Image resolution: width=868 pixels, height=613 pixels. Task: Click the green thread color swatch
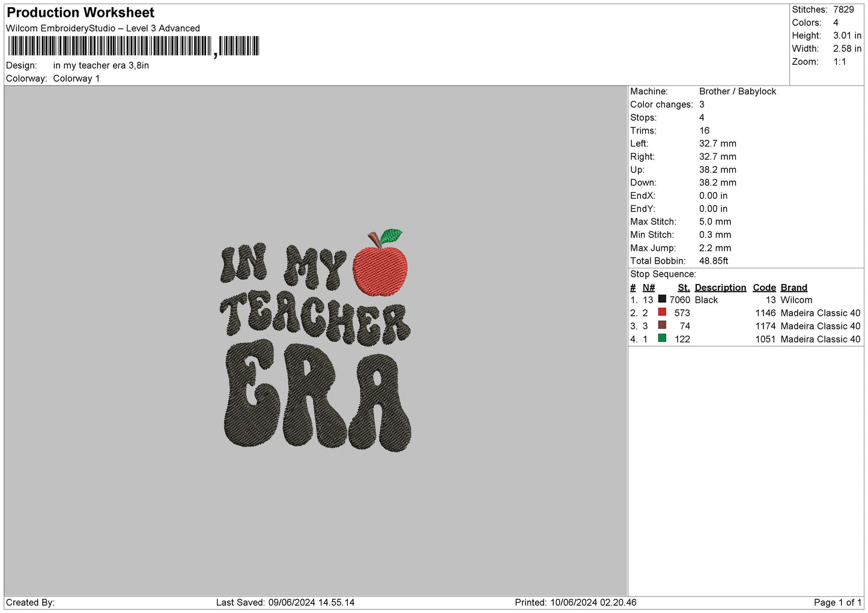[x=662, y=339]
